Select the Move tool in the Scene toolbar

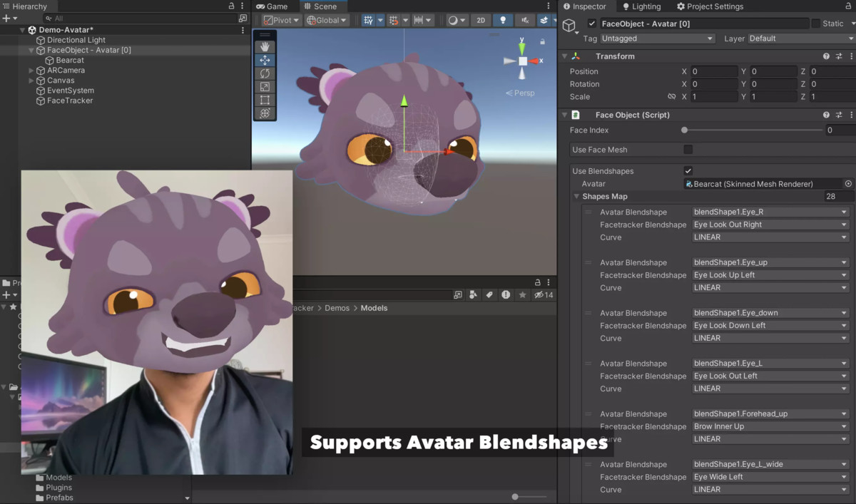coord(265,60)
